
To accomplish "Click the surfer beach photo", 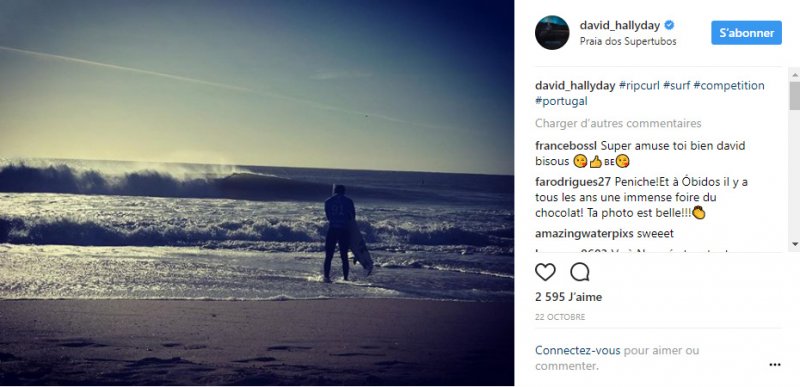I will 257,193.
